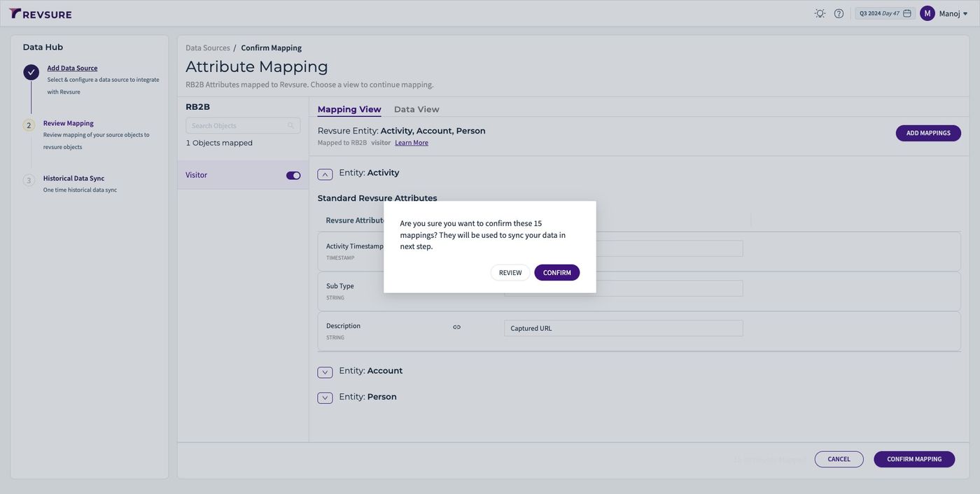
Task: Open the Q3 2024 calendar icon
Action: click(x=907, y=13)
